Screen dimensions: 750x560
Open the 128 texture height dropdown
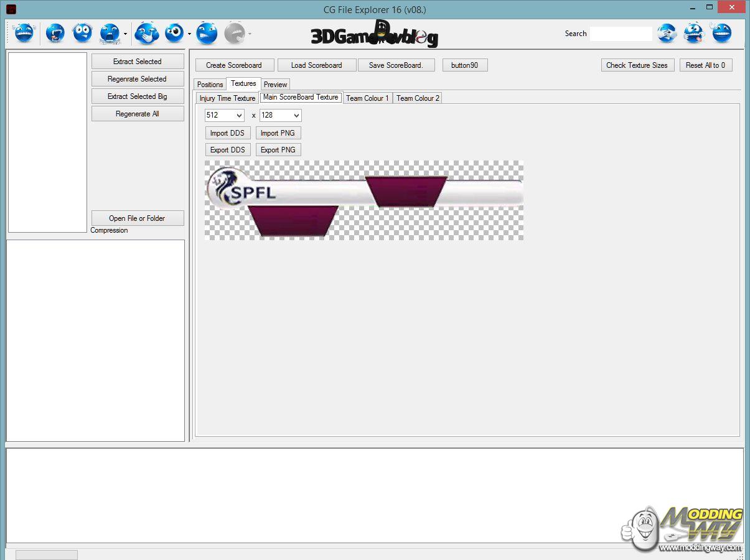click(281, 115)
